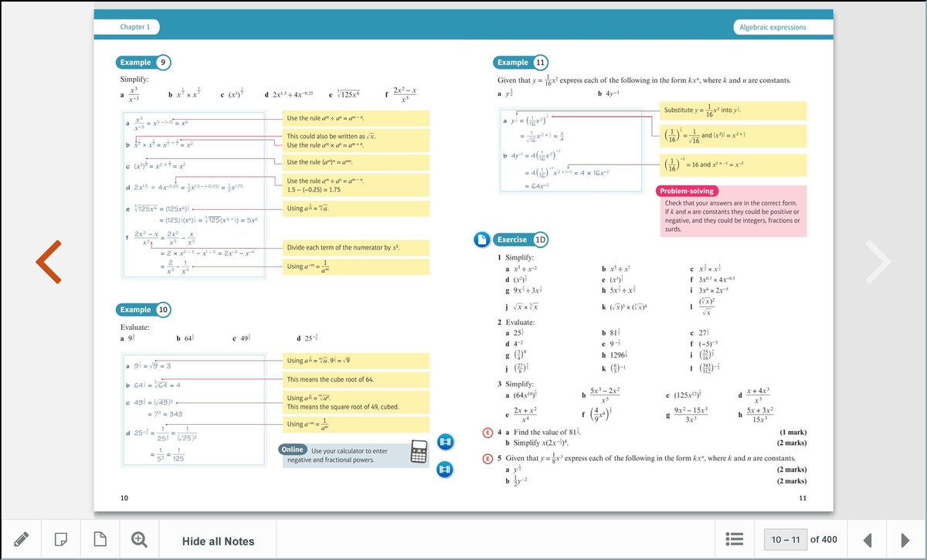Click the 'Online' badge in blue box

pos(293,450)
